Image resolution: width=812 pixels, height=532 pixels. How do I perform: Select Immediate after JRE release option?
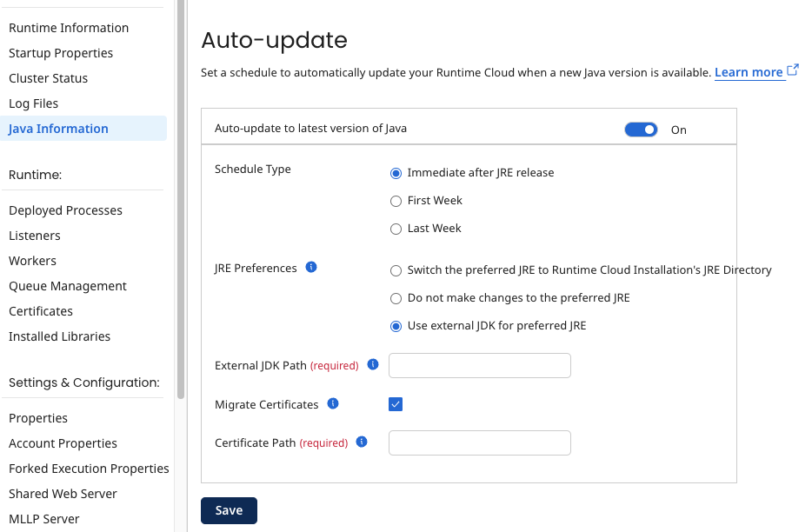396,172
